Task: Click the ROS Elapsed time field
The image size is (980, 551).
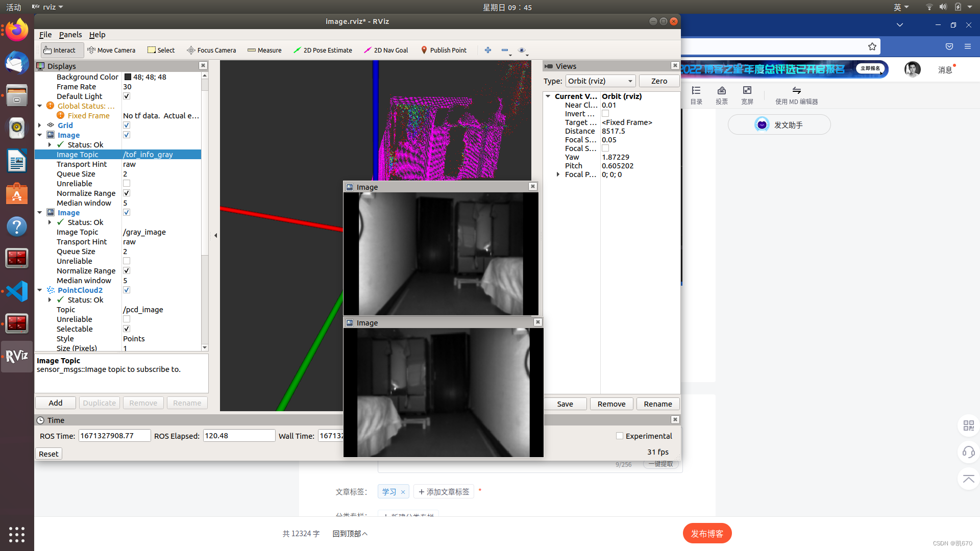Action: [239, 436]
